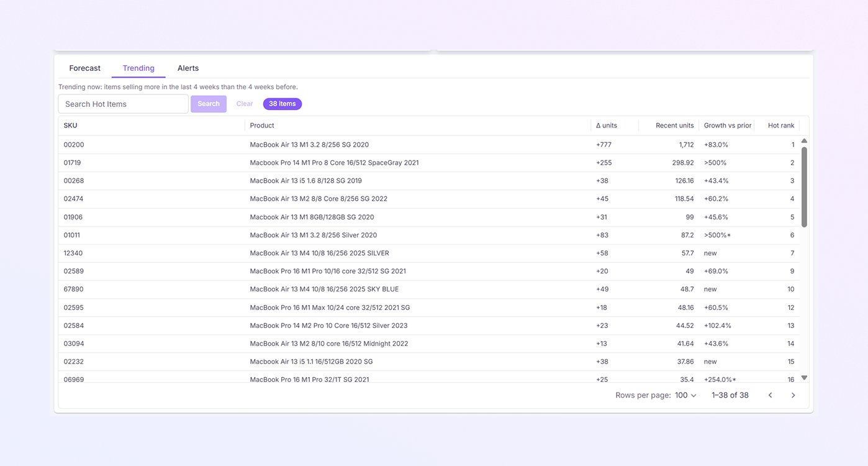
Task: Click the >500%* growth value
Action: coord(717,235)
